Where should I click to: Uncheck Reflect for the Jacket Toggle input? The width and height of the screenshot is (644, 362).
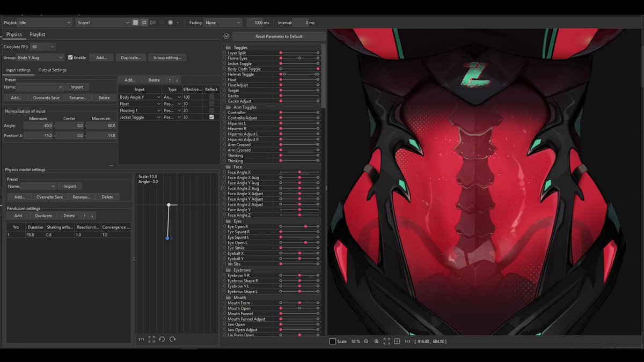[x=211, y=117]
